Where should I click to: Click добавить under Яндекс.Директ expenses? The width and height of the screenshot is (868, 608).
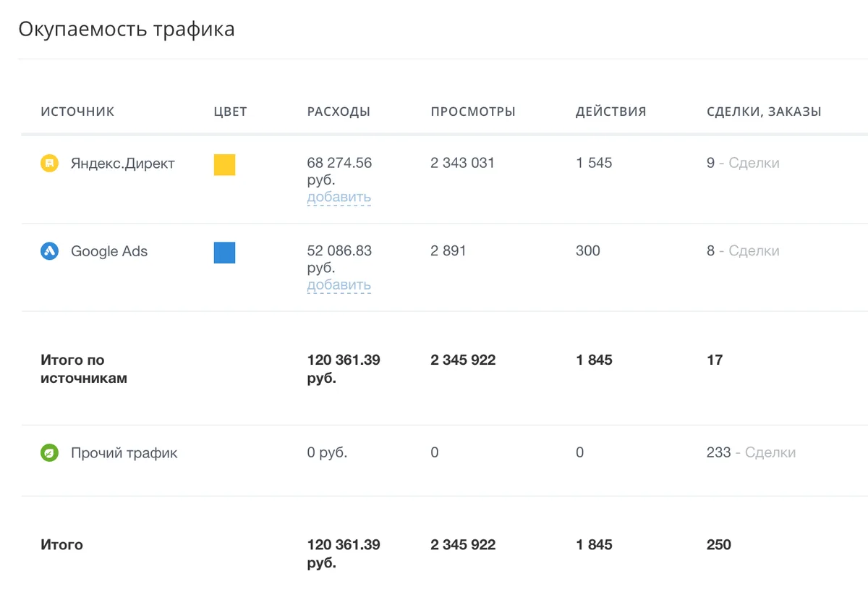[339, 197]
